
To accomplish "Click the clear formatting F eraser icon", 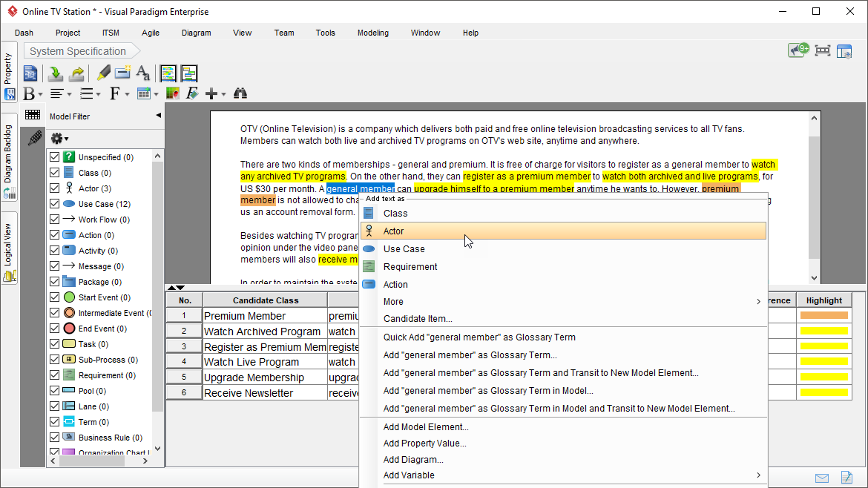I will point(192,93).
